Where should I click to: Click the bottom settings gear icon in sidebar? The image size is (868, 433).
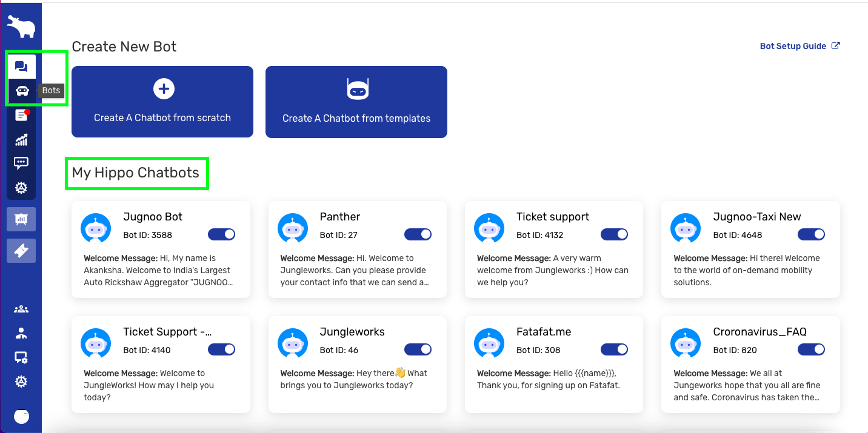pos(21,382)
